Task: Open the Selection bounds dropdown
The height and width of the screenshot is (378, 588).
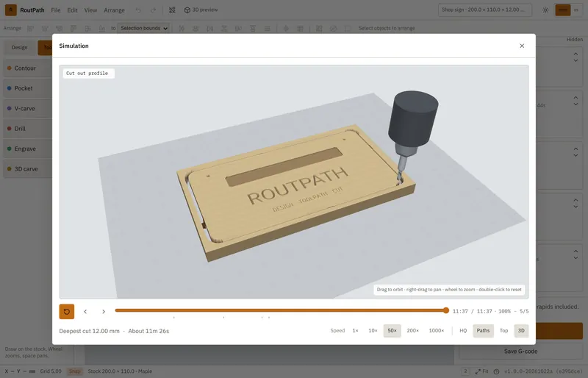Action: click(x=143, y=28)
